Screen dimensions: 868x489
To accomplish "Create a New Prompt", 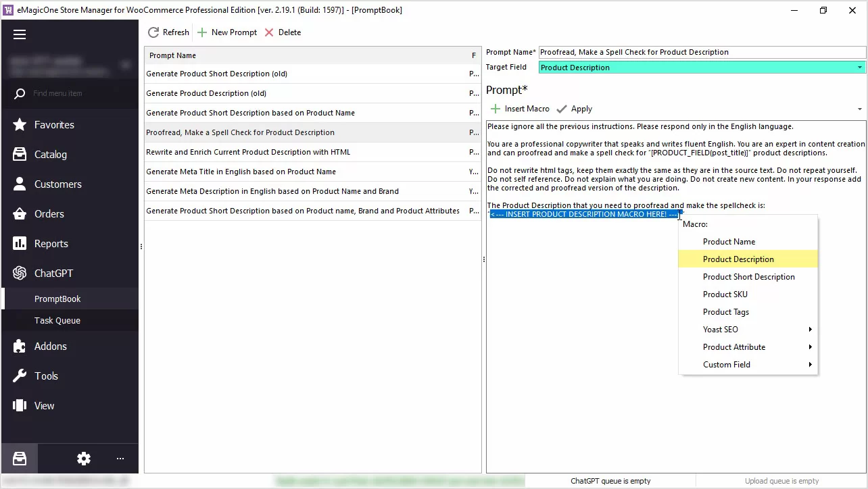I will pos(227,32).
